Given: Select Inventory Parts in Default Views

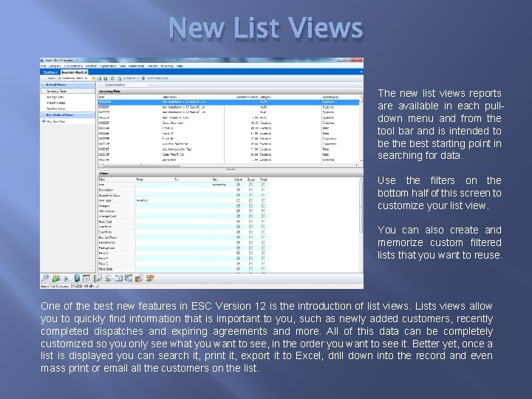Looking at the screenshot, I should point(68,91).
